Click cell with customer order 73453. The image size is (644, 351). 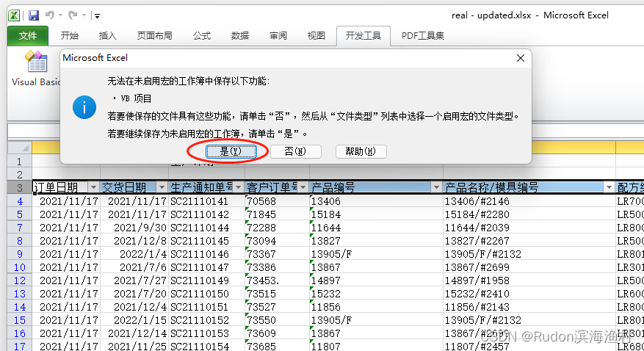[278, 281]
